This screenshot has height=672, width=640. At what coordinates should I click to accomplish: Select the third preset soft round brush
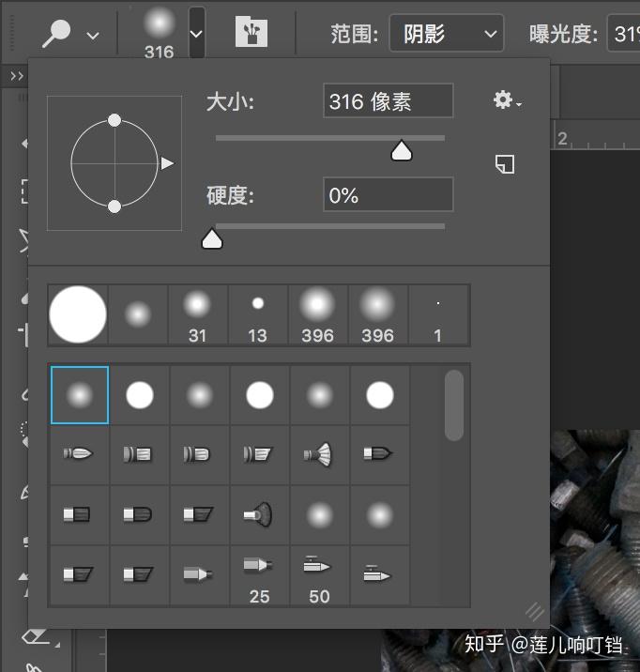click(200, 395)
